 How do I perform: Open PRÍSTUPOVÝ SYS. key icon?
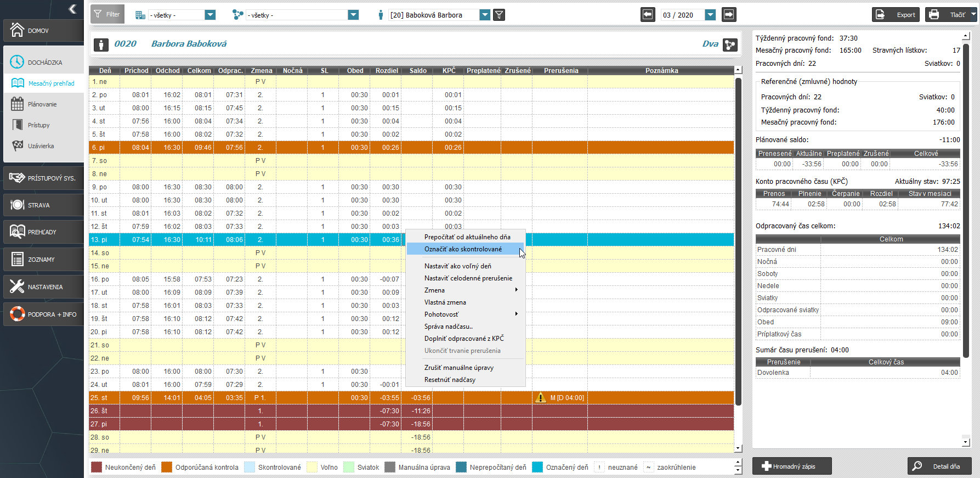tap(17, 178)
